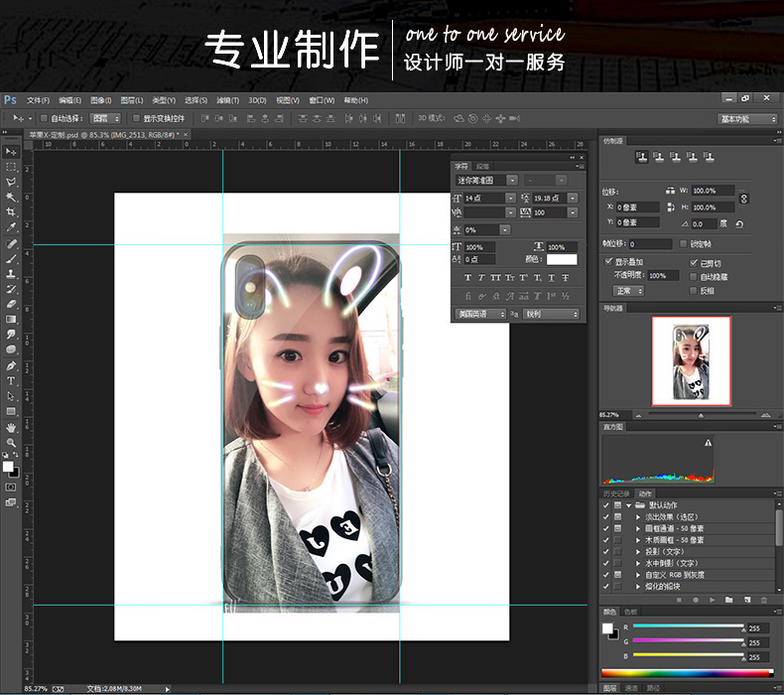
Task: Click the navigator preview thumbnail
Action: click(x=691, y=361)
